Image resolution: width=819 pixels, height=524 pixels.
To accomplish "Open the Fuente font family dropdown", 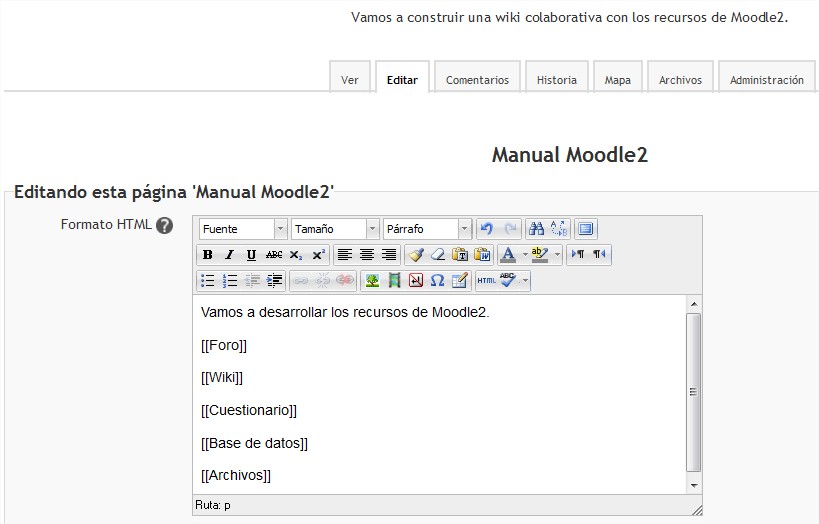I will [x=243, y=229].
